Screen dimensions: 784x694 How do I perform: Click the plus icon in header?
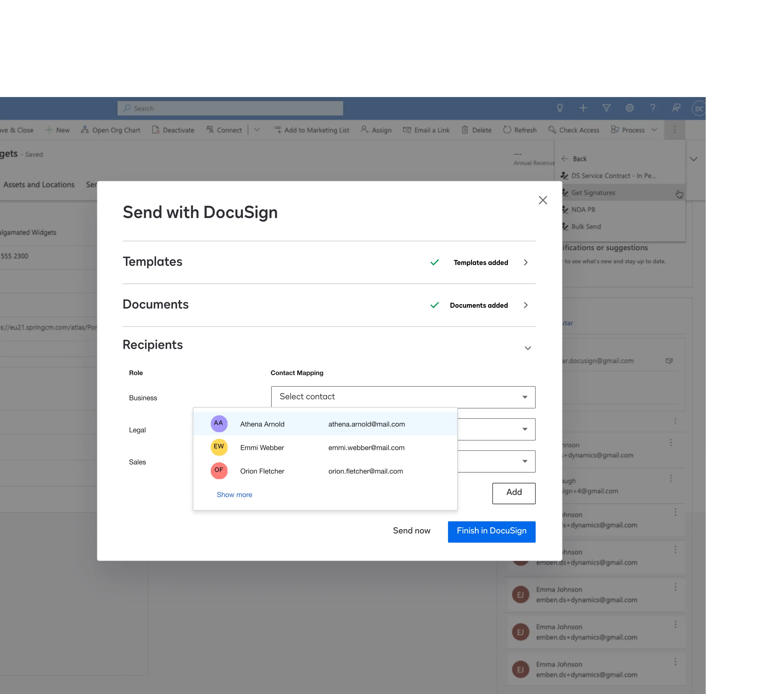pos(583,108)
